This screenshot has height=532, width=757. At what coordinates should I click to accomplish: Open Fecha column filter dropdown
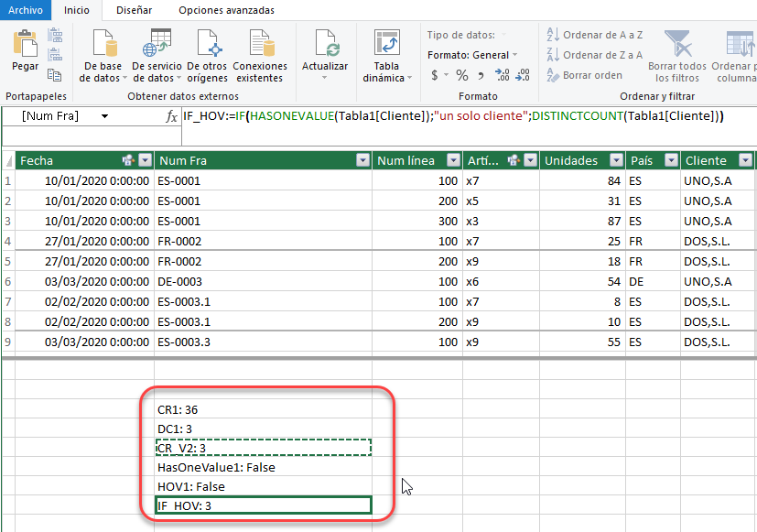pos(146,160)
